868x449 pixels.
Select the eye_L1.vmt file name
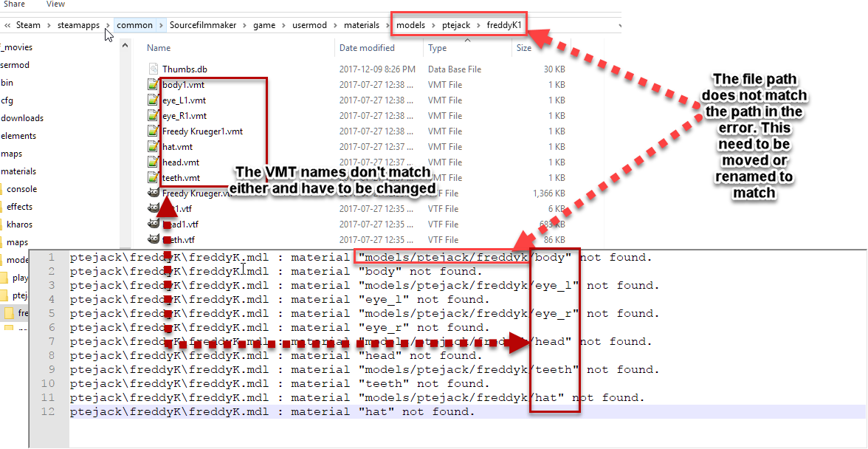tap(184, 100)
